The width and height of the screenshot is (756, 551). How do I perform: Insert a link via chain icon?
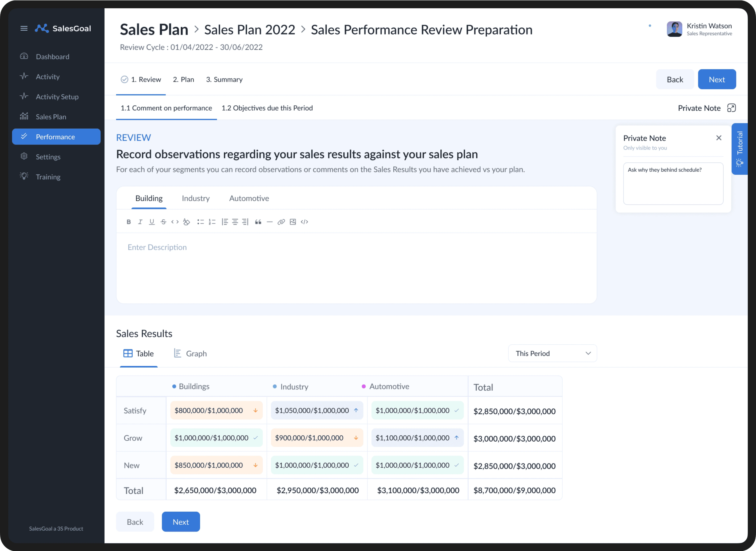[281, 222]
